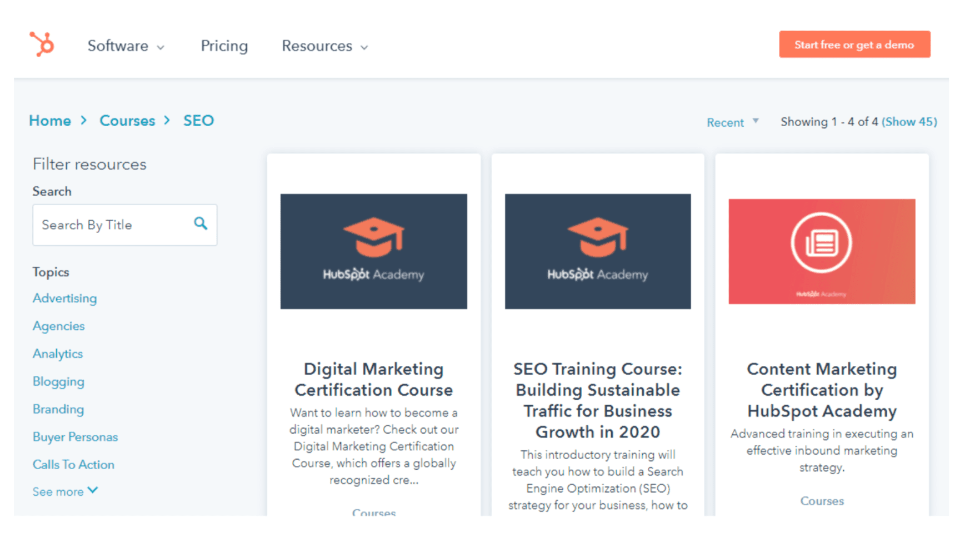Click the Topics heading

pos(51,272)
